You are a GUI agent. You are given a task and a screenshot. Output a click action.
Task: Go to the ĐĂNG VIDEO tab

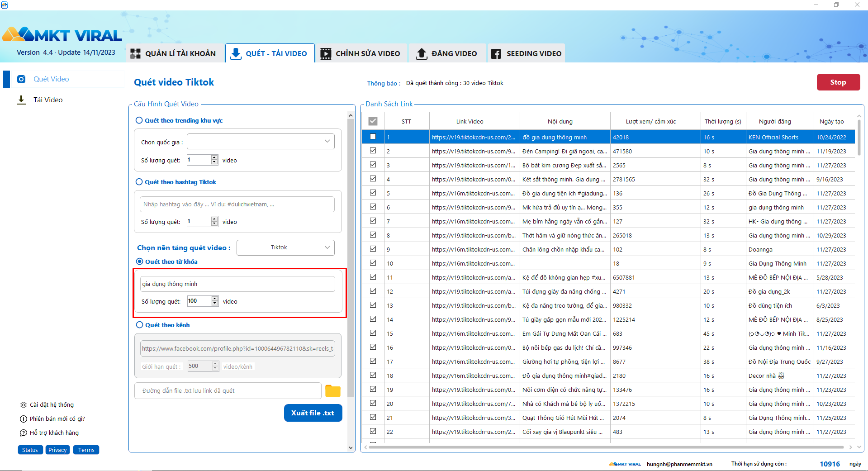(447, 53)
